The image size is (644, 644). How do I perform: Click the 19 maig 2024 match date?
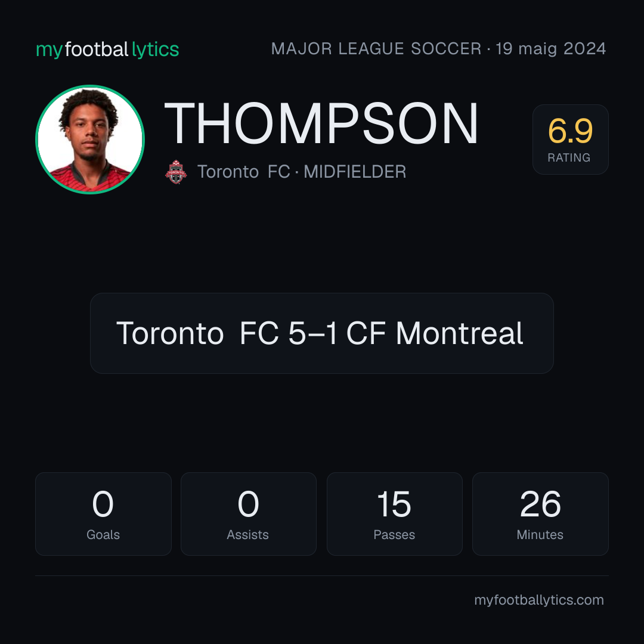tap(551, 49)
